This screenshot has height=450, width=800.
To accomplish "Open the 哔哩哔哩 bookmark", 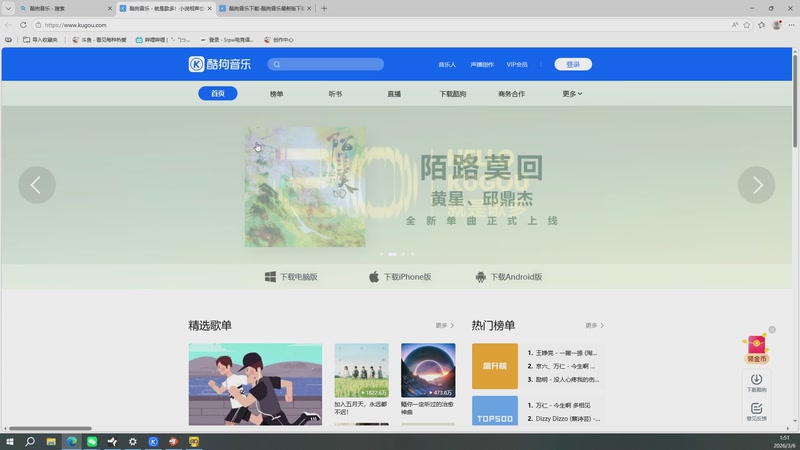I will (163, 39).
